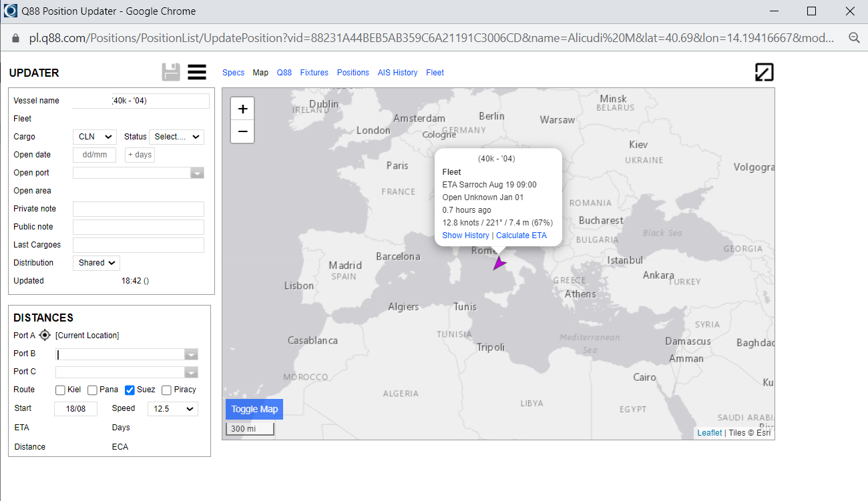Switch to the AIS History tab
Screen dimensions: 868x501
(397, 73)
